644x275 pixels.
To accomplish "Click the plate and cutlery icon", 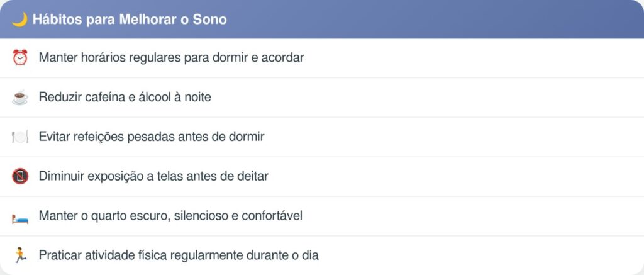I will pos(20,137).
